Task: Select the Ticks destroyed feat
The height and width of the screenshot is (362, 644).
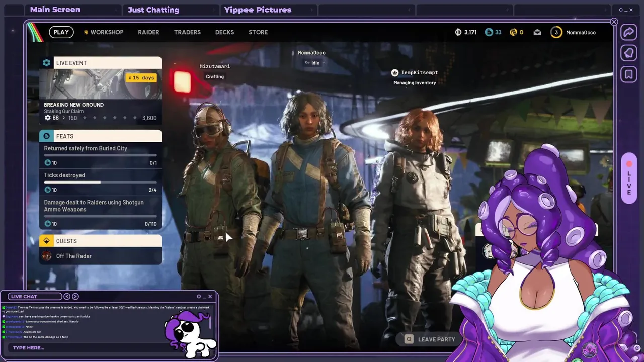Action: pyautogui.click(x=101, y=182)
